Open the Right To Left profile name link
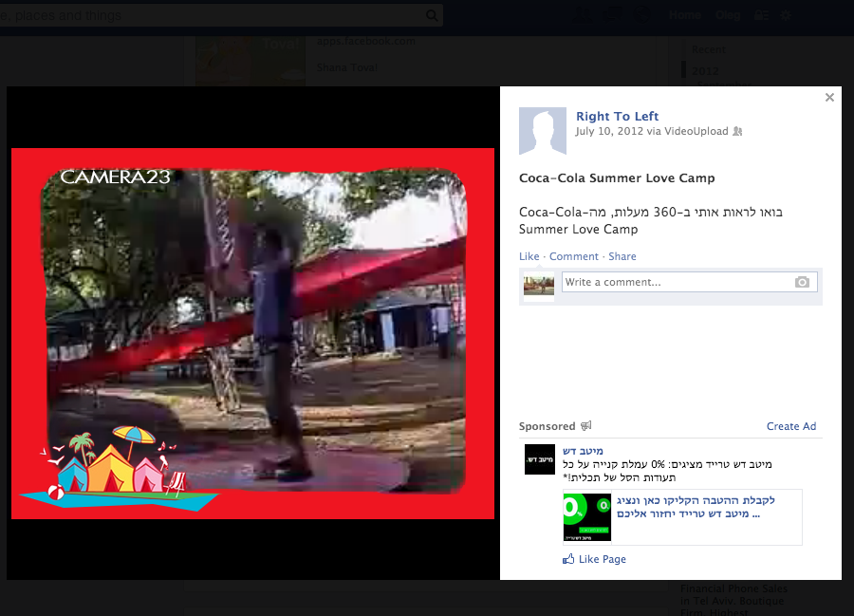This screenshot has width=854, height=616. click(617, 116)
